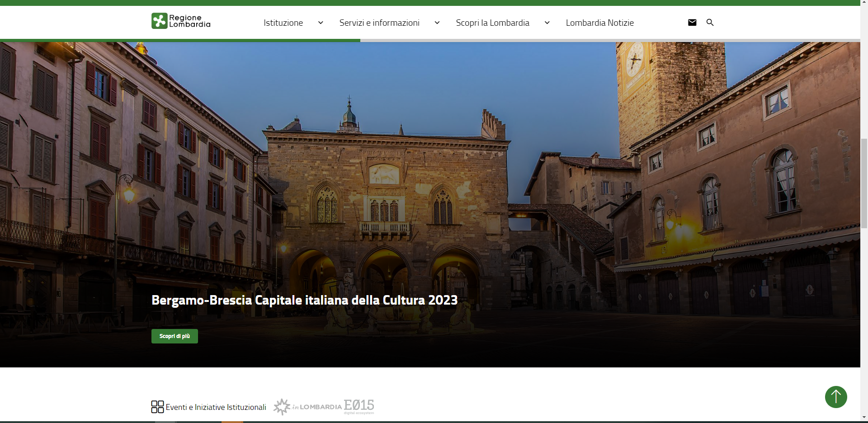Image resolution: width=868 pixels, height=423 pixels.
Task: Click the magnifying glass search icon
Action: (710, 23)
